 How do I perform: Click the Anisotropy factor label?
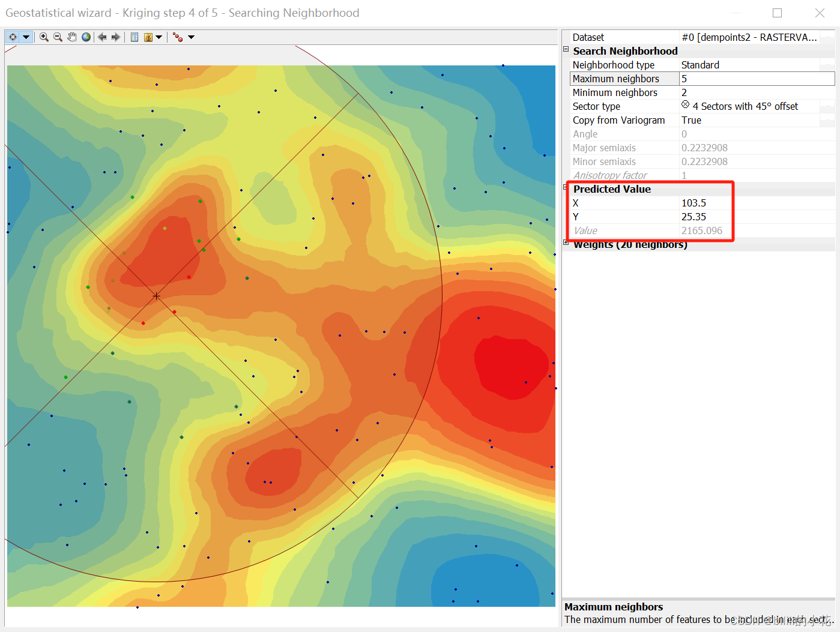click(x=610, y=175)
